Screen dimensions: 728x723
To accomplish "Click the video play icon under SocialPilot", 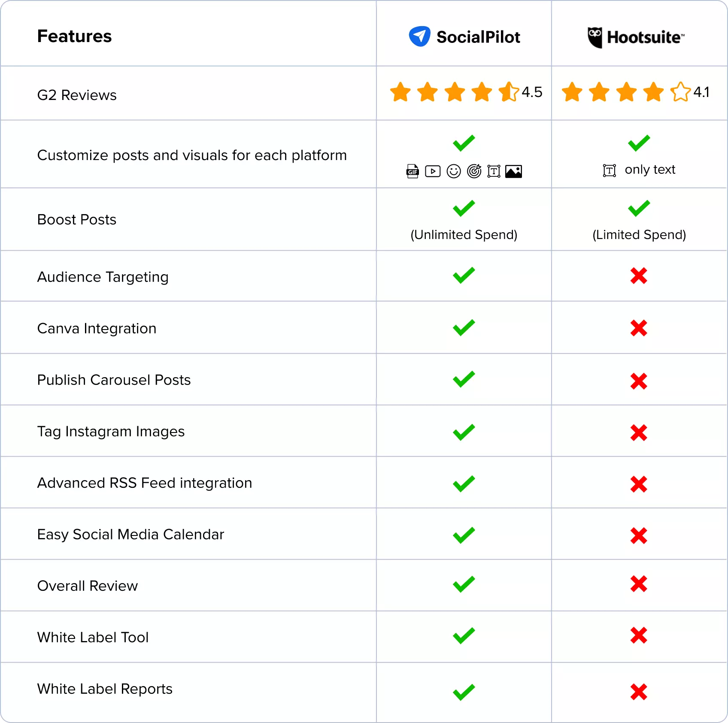I will (433, 171).
